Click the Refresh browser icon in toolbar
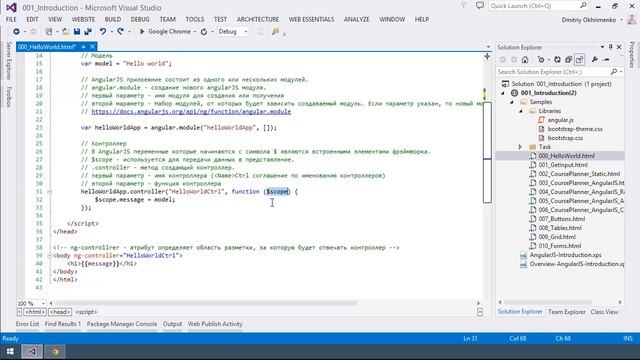 (x=204, y=31)
